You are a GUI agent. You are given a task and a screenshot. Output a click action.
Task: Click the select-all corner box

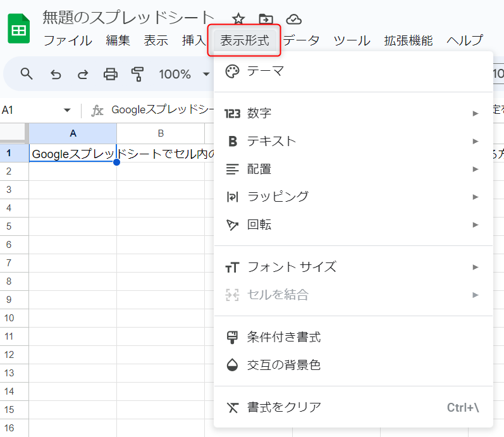point(13,133)
